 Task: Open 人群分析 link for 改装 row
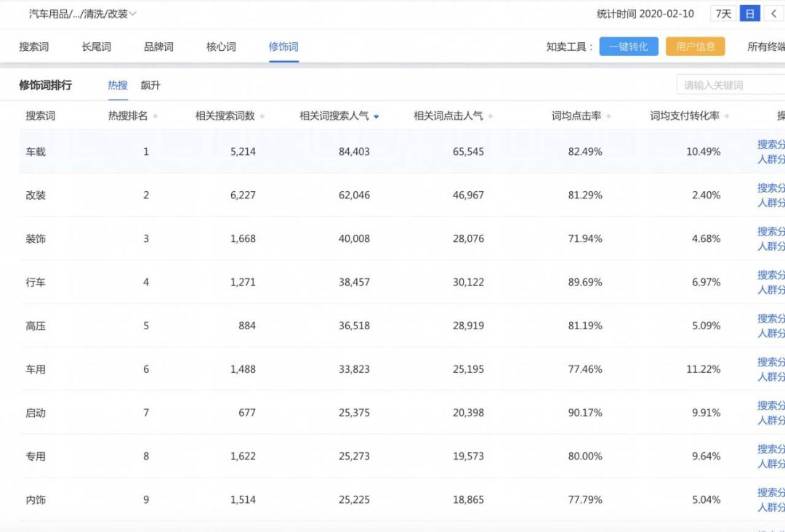tap(771, 203)
